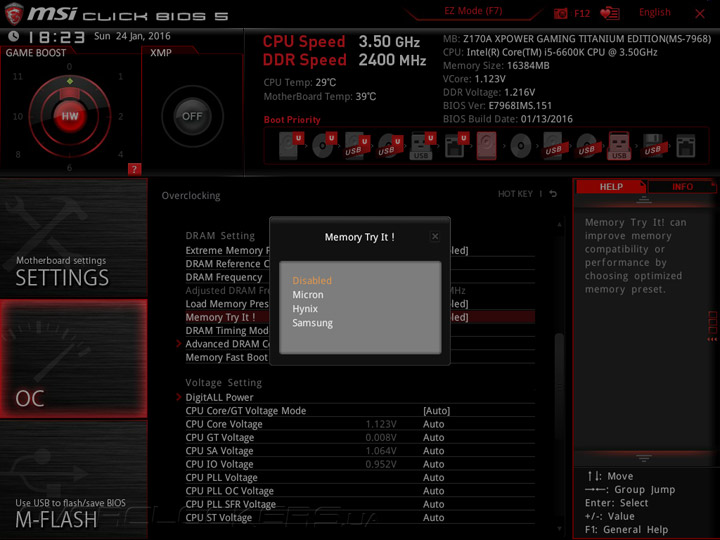
Task: Select CPU Core Voltage Auto value
Action: [433, 424]
